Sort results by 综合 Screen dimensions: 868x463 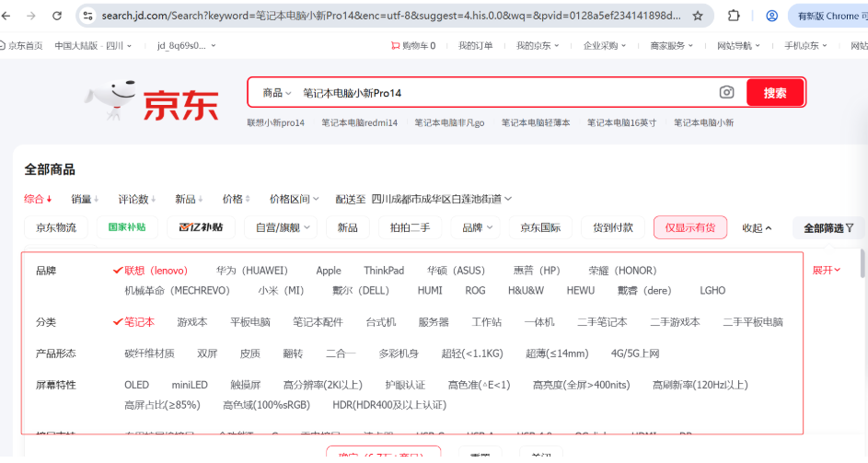(x=38, y=199)
